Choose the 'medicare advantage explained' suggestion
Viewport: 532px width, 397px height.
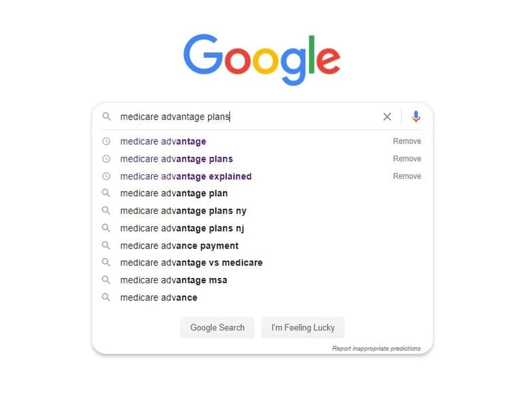pos(186,176)
